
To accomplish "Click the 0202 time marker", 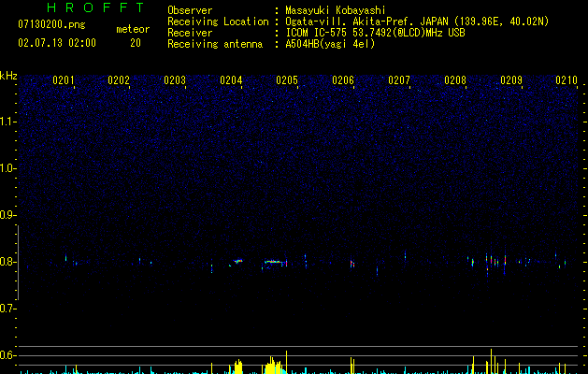I will (x=119, y=80).
